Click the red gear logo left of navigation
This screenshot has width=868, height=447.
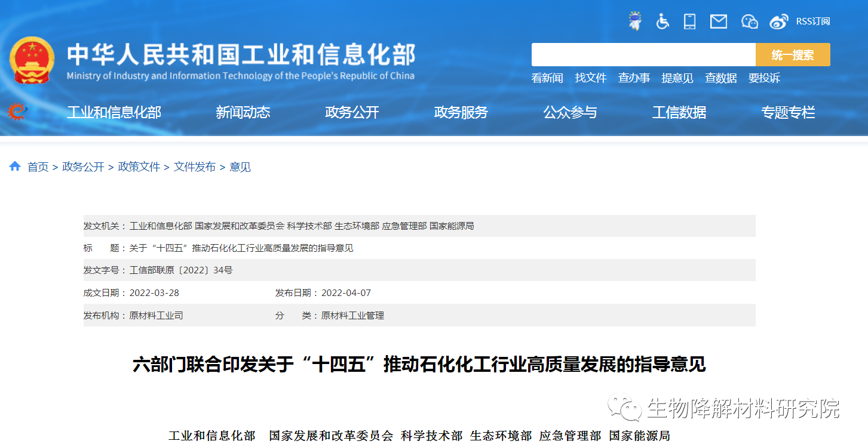click(17, 112)
